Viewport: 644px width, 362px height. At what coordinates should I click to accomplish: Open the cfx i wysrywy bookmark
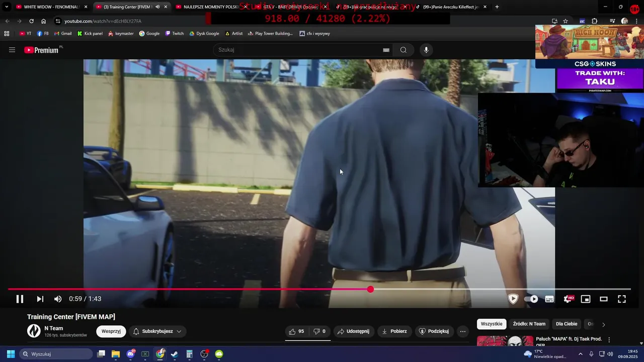pyautogui.click(x=314, y=34)
